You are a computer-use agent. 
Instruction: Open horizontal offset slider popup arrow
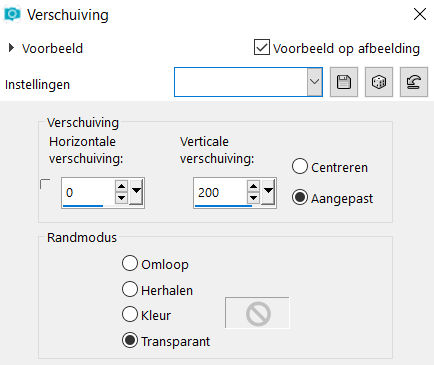click(x=136, y=192)
